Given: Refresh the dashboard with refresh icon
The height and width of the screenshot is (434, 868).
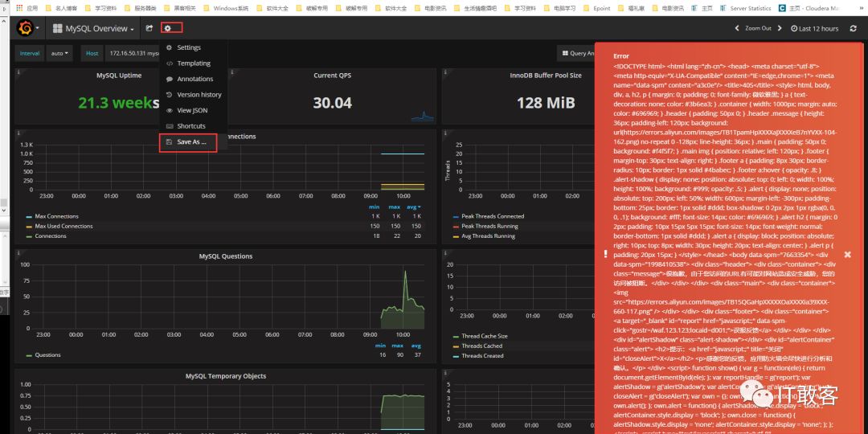Looking at the screenshot, I should tap(853, 28).
